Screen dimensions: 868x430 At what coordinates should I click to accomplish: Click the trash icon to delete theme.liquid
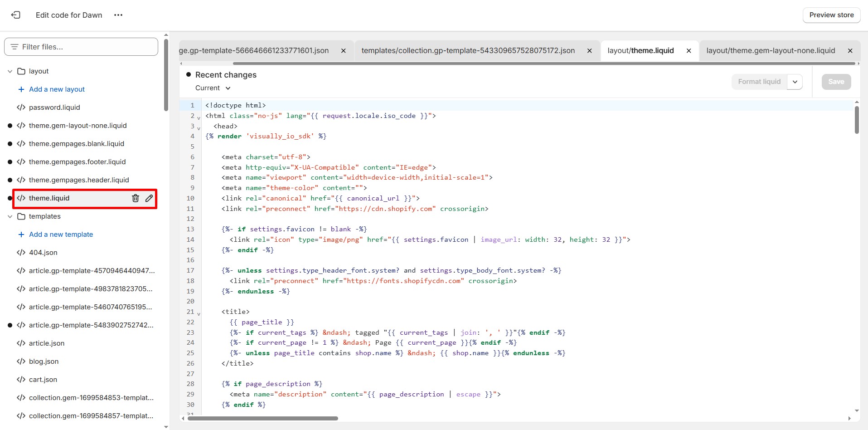point(135,198)
